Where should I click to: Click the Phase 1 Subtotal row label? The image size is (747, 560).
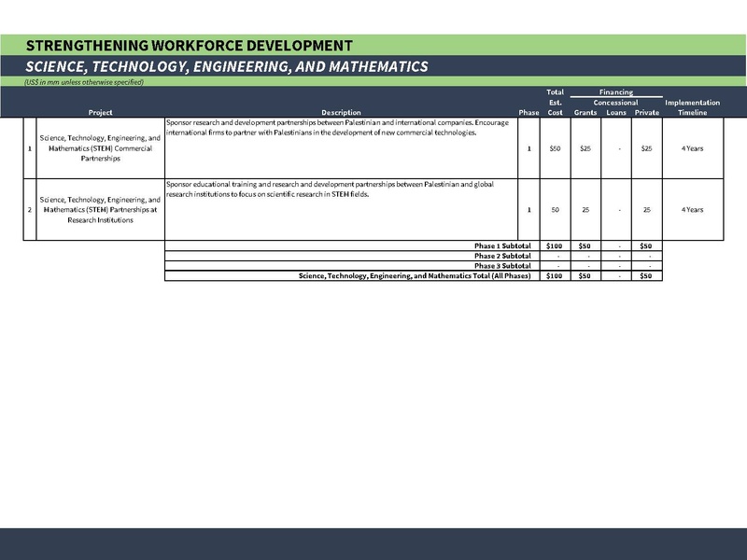tap(502, 245)
